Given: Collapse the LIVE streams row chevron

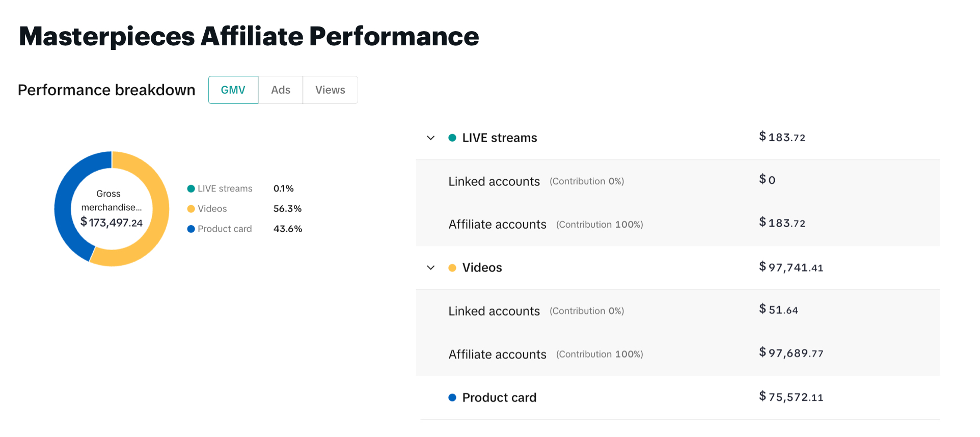Looking at the screenshot, I should (431, 138).
